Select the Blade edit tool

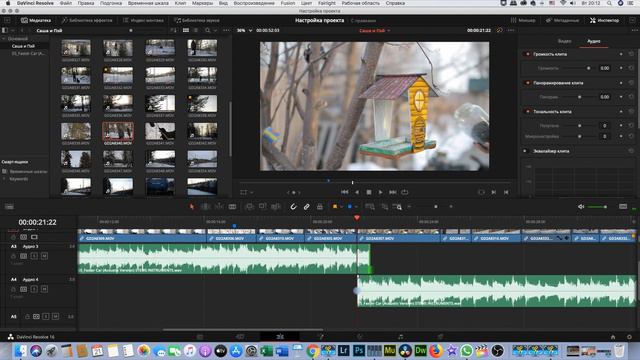pos(232,207)
